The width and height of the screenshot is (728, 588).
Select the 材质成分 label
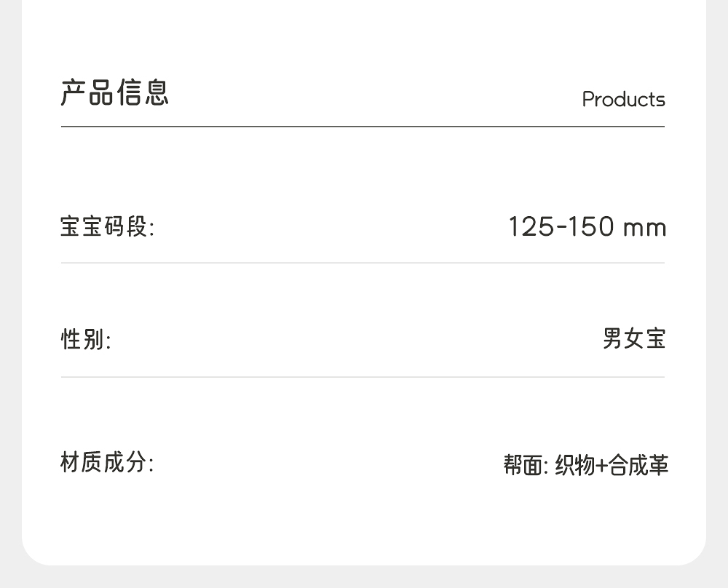click(107, 462)
